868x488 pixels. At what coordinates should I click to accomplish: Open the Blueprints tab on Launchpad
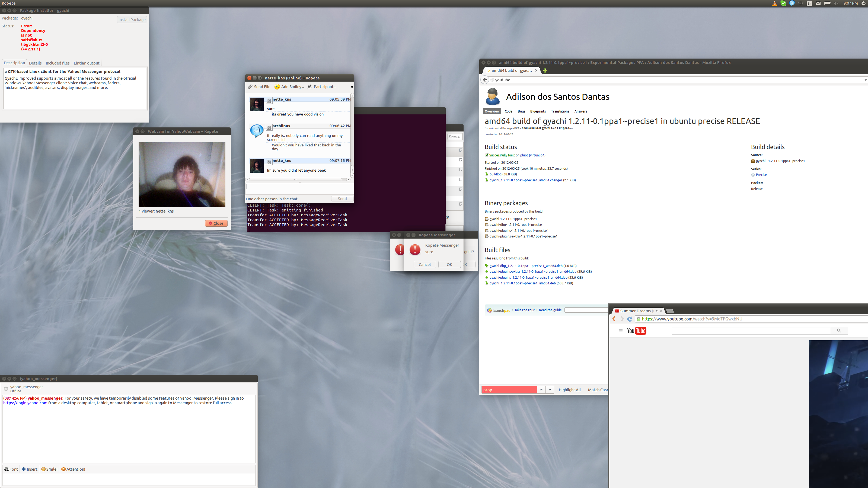pyautogui.click(x=538, y=111)
